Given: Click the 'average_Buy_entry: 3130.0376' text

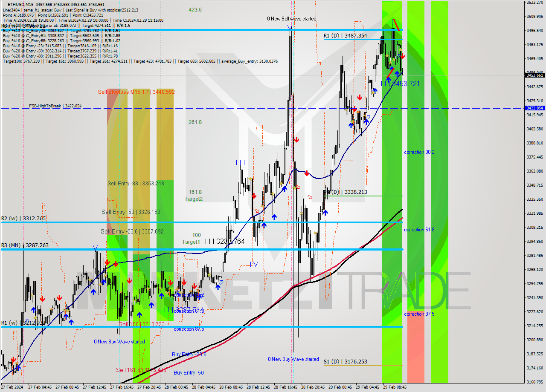Looking at the screenshot, I should [x=250, y=61].
